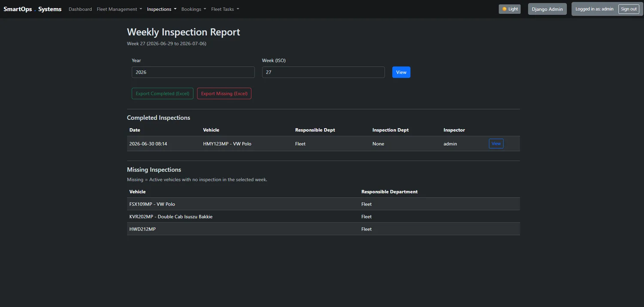Click the Responsible Department column header
This screenshot has width=644, height=307.
tap(389, 192)
